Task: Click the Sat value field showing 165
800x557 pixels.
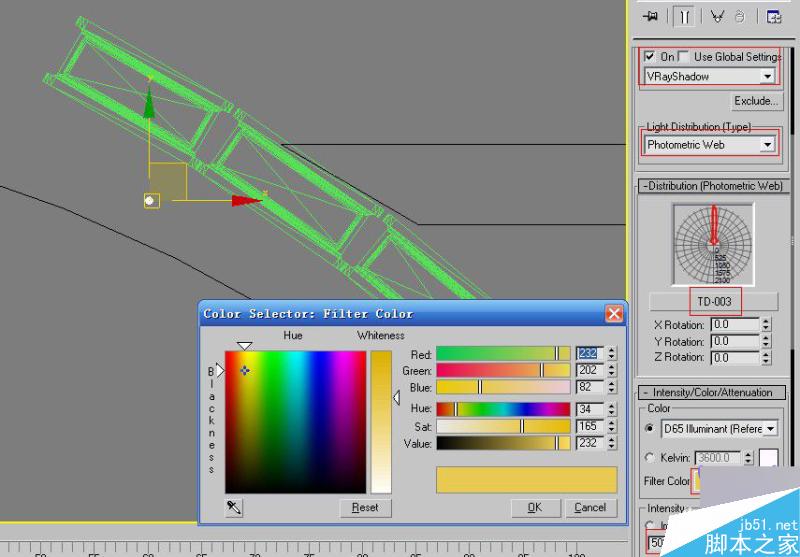Action: [x=591, y=426]
